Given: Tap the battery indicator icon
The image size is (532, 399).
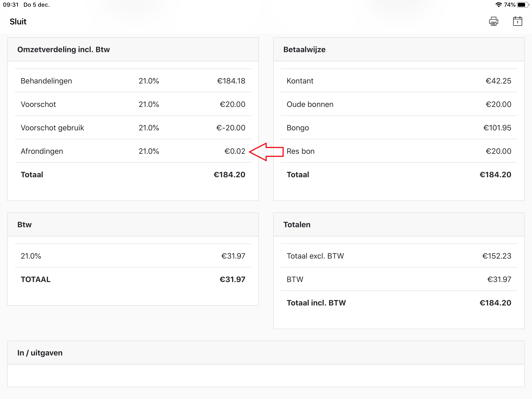Looking at the screenshot, I should (x=523, y=5).
